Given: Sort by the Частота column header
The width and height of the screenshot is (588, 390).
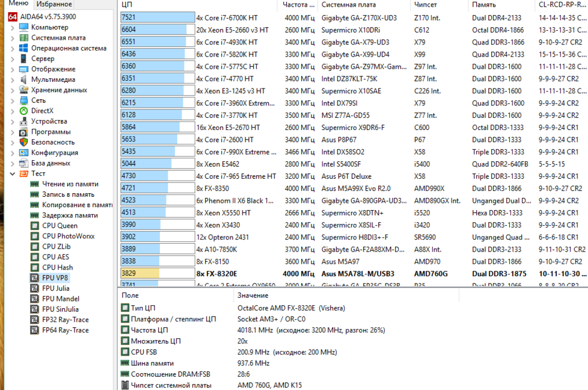Looking at the screenshot, I should coord(295,5).
